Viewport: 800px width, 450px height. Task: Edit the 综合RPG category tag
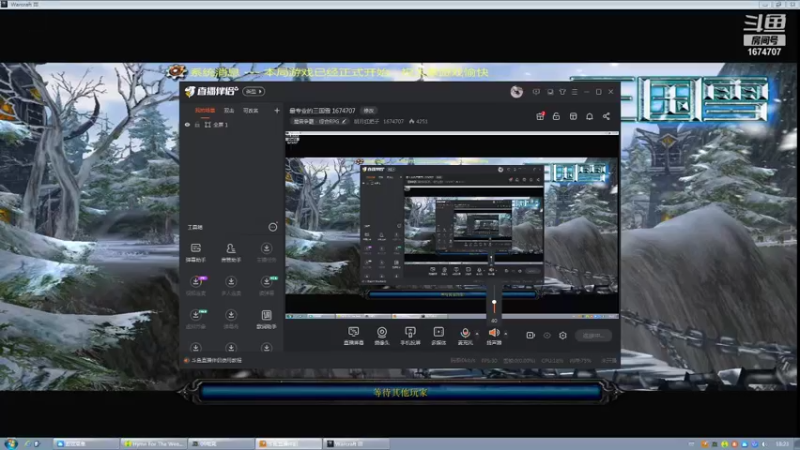[x=320, y=121]
